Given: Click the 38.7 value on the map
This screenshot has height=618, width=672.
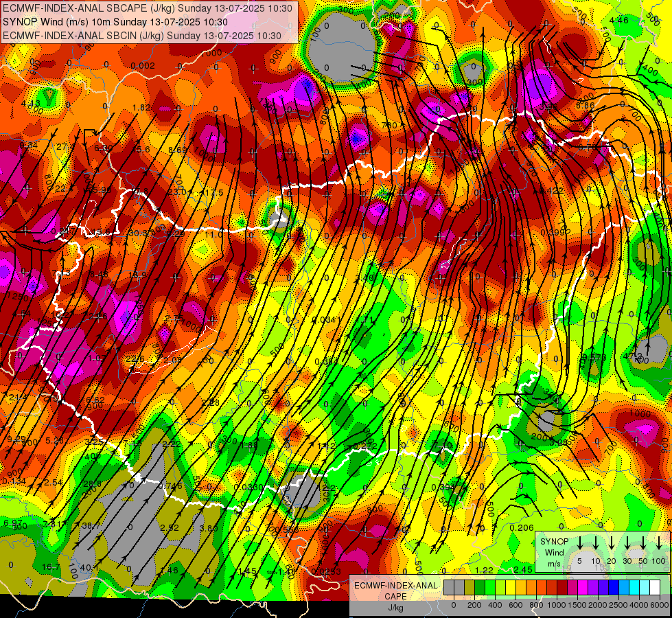Looking at the screenshot, I should click(x=91, y=525).
